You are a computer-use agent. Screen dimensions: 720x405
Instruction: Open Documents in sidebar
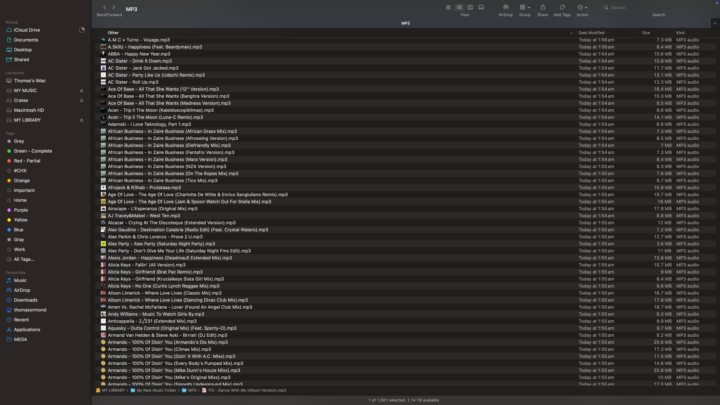point(26,40)
